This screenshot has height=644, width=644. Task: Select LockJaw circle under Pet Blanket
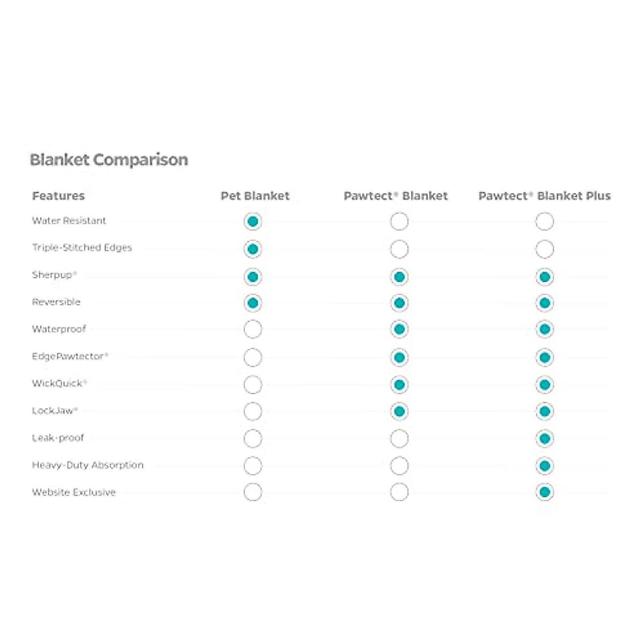(253, 412)
